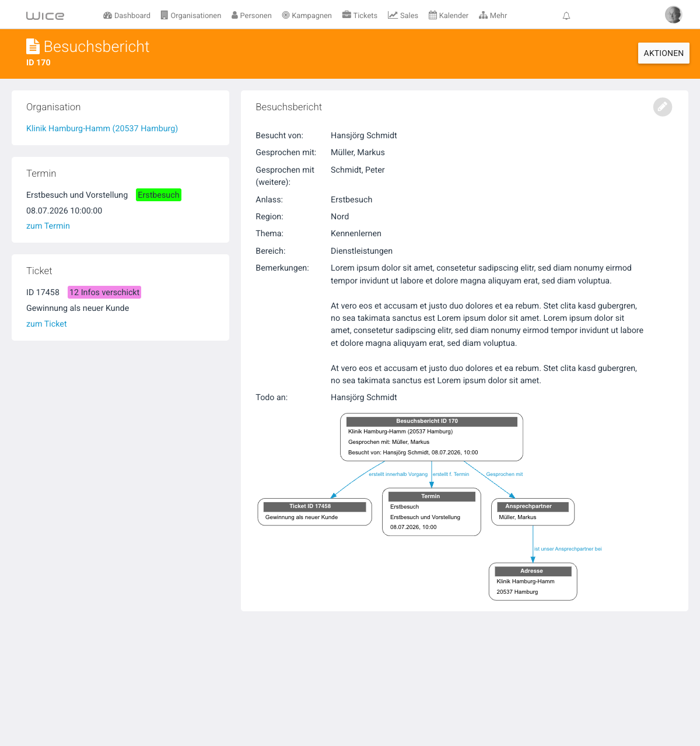Expand the Mehr menu

[493, 16]
